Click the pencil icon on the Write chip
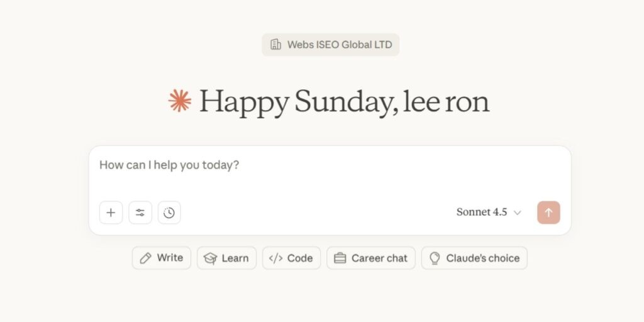This screenshot has height=322, width=644. click(146, 258)
